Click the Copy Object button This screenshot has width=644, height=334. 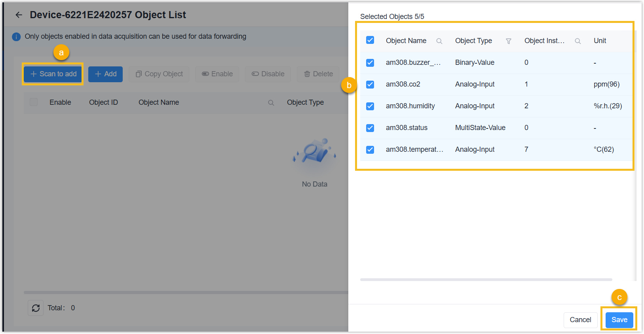point(159,74)
